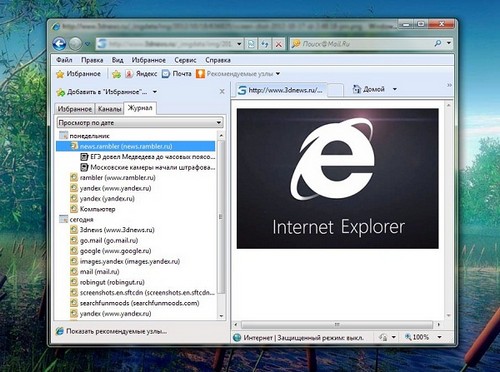Open the search provider dropdown arrow

(449, 43)
